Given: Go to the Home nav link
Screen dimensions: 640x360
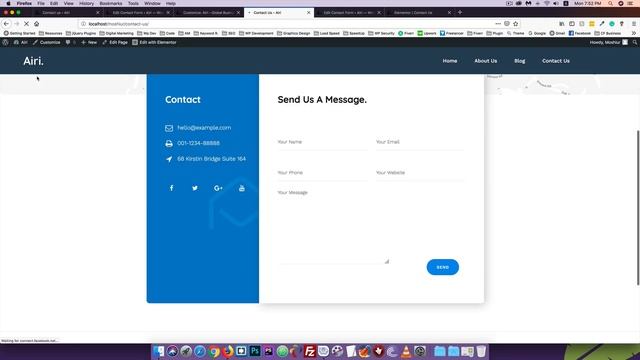Looking at the screenshot, I should pyautogui.click(x=450, y=61).
